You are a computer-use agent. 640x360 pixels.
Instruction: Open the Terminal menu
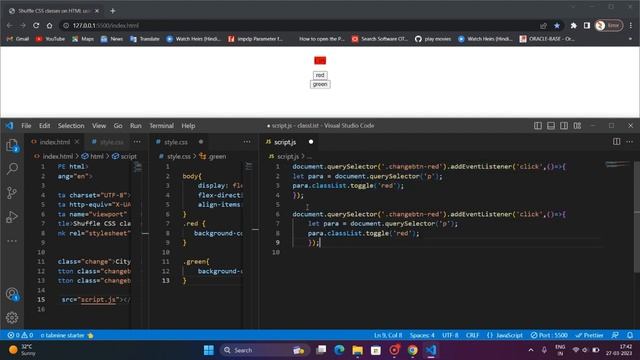[x=162, y=126]
